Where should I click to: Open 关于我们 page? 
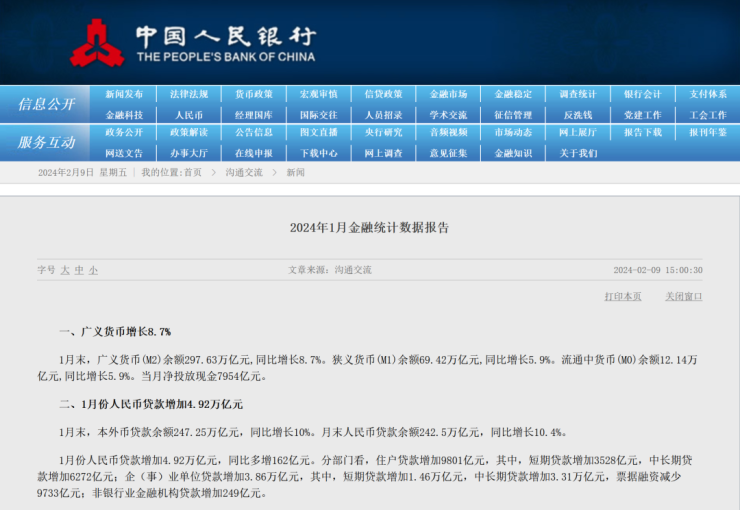click(577, 153)
